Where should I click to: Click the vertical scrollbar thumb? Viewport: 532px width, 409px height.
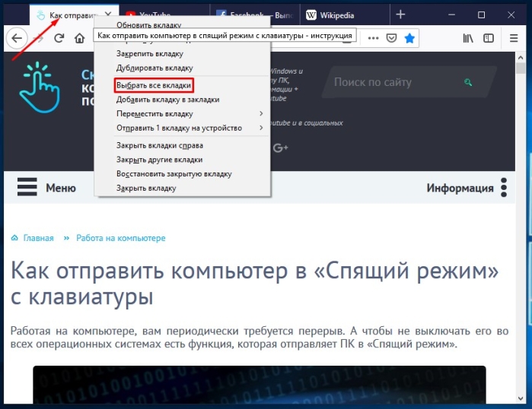(x=520, y=68)
